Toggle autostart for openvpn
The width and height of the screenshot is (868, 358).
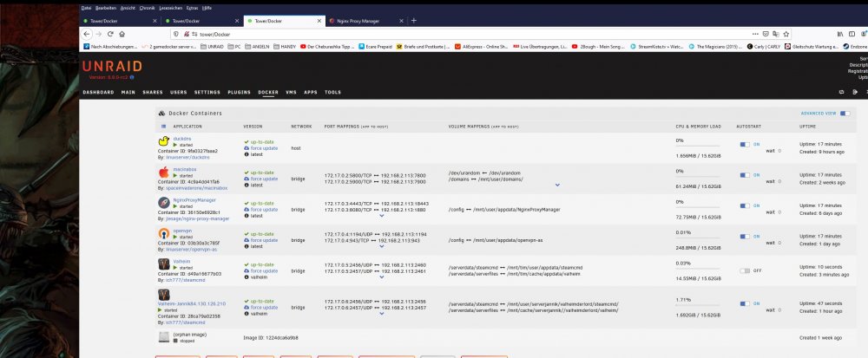tap(745, 237)
